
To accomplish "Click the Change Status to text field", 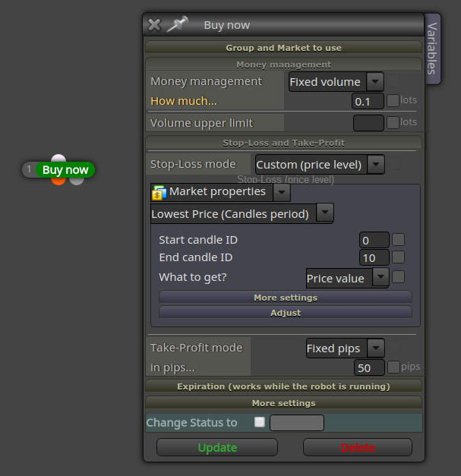I will coord(297,423).
